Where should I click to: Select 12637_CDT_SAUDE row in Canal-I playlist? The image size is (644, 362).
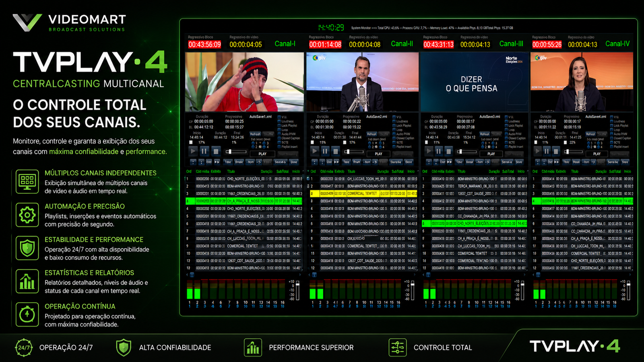[x=244, y=261]
